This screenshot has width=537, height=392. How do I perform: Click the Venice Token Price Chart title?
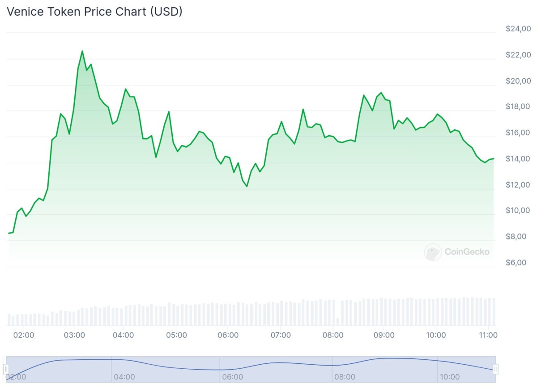click(94, 12)
